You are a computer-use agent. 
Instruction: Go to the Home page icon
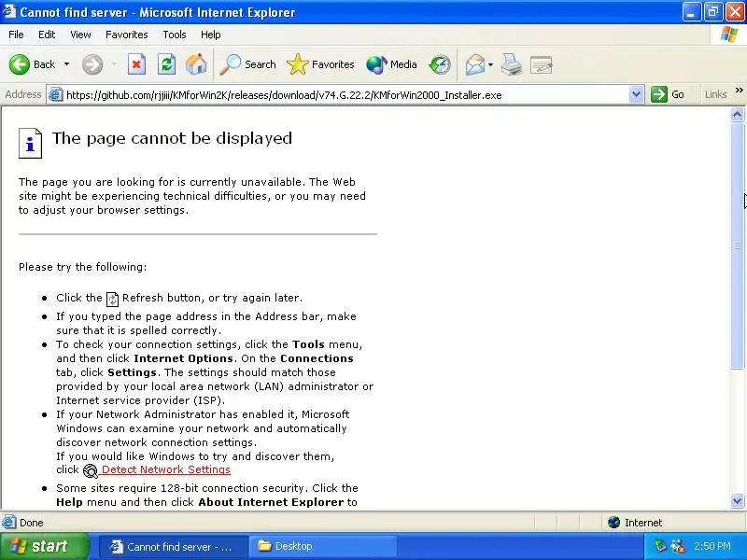coord(196,64)
